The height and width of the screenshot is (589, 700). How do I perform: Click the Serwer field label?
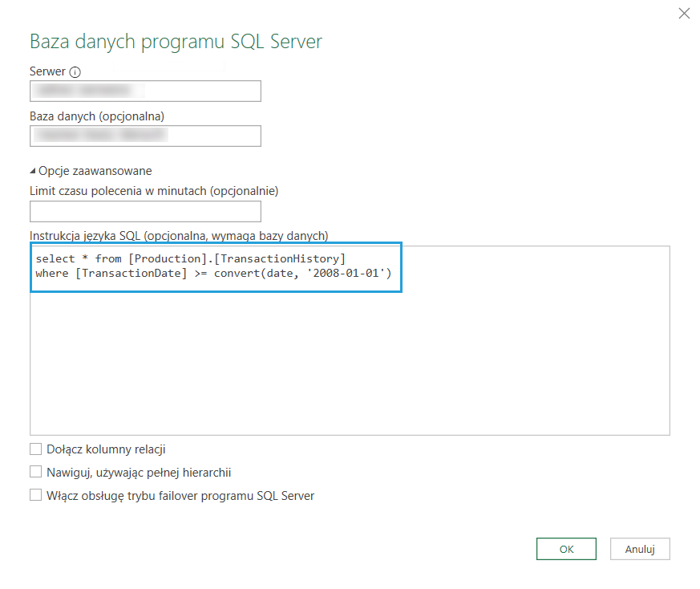[47, 71]
